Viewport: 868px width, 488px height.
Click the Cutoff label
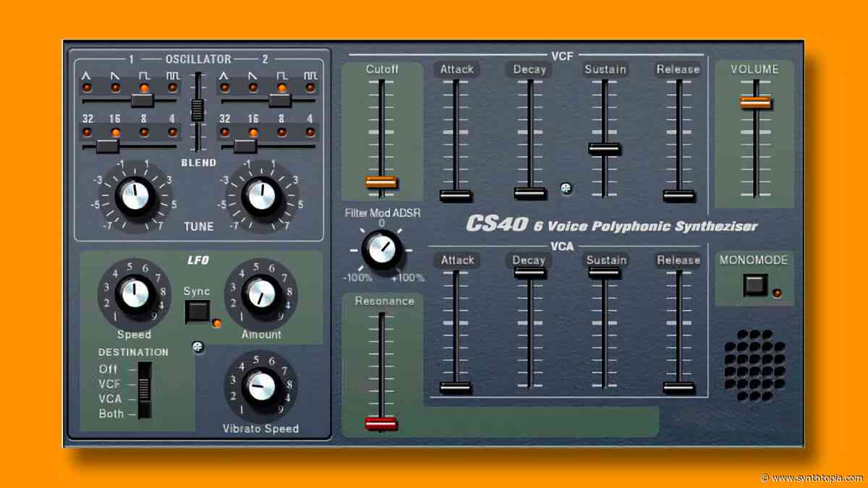[x=381, y=69]
